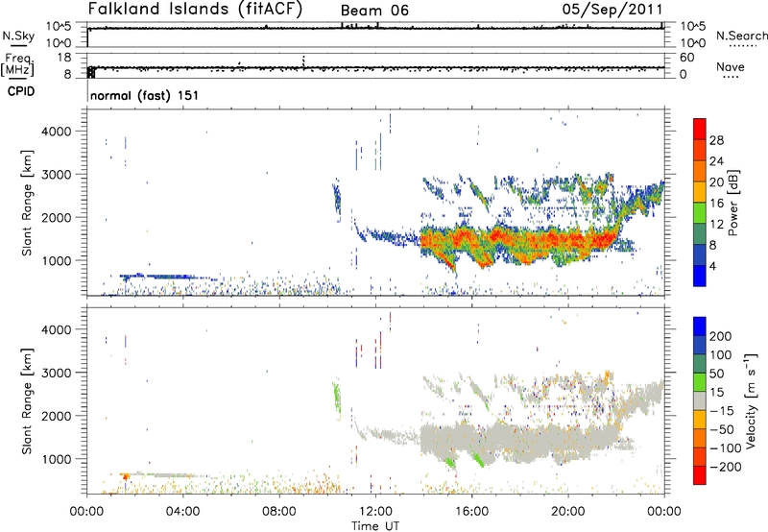Screen dimensions: 768x532
Task: Click the '04:00' time tick label
Action: (x=182, y=512)
